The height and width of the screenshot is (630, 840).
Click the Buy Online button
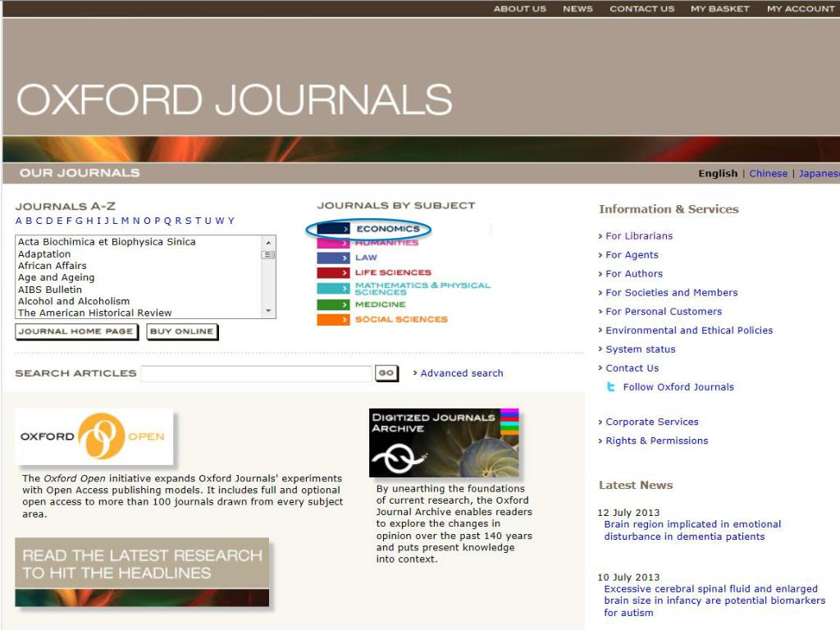click(181, 331)
